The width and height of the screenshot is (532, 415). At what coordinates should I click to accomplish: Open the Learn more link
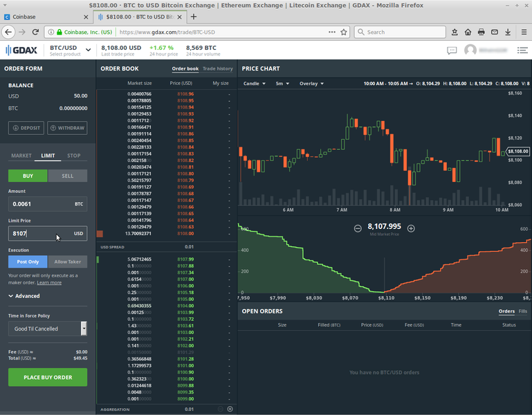coord(49,283)
